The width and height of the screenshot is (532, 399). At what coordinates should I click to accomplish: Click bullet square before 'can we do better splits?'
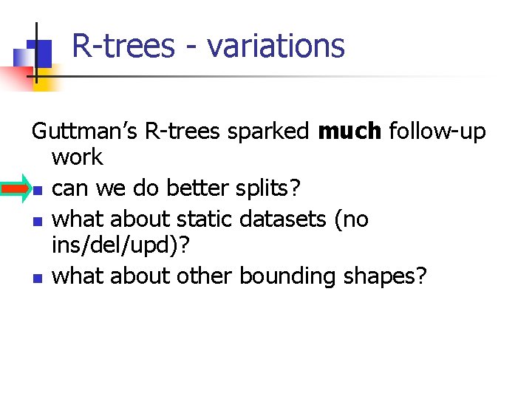(x=38, y=191)
